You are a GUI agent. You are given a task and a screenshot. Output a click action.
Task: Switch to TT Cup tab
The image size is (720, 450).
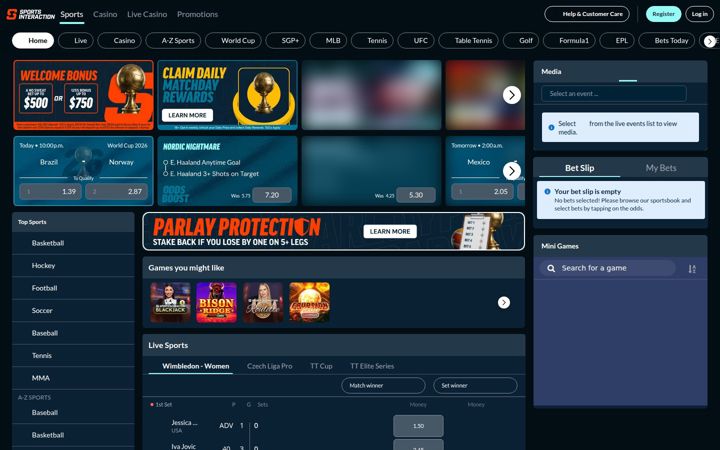click(321, 366)
